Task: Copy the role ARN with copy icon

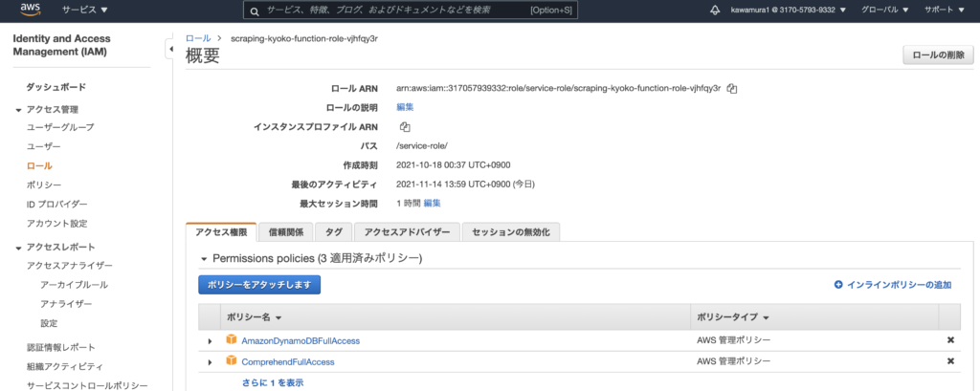Action: pos(732,89)
